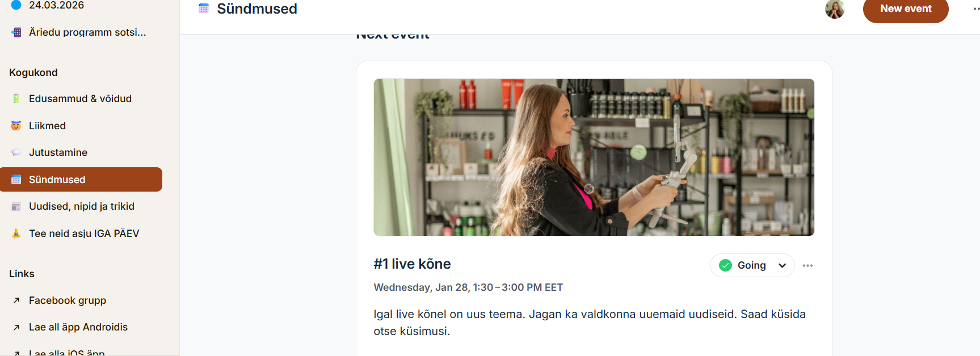
Task: Click the calendar icon beside Sündmused heading
Action: tap(204, 9)
